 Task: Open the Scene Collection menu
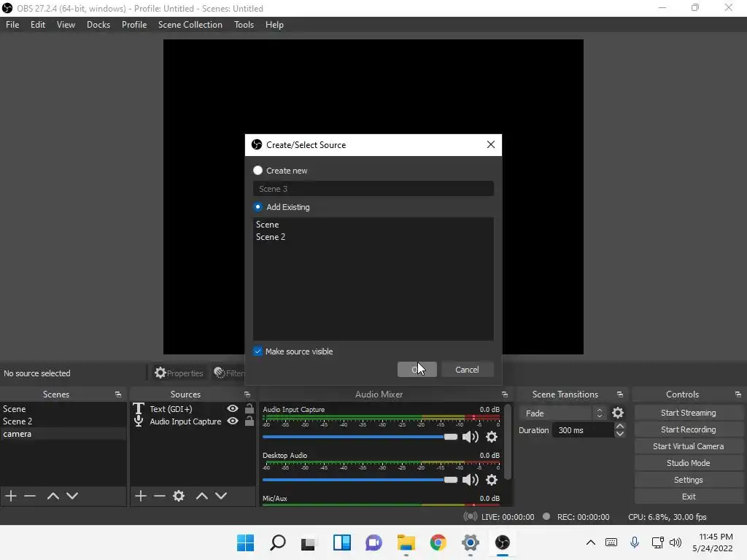tap(190, 25)
